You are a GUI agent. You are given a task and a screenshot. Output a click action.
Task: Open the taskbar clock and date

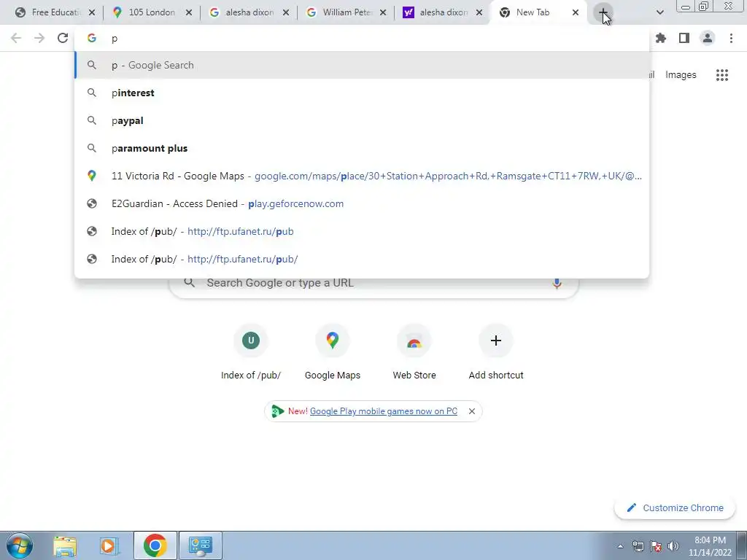point(710,546)
